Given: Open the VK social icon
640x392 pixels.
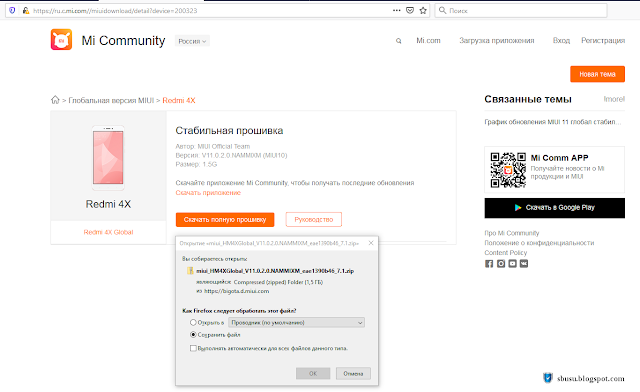Looking at the screenshot, I should (x=524, y=263).
